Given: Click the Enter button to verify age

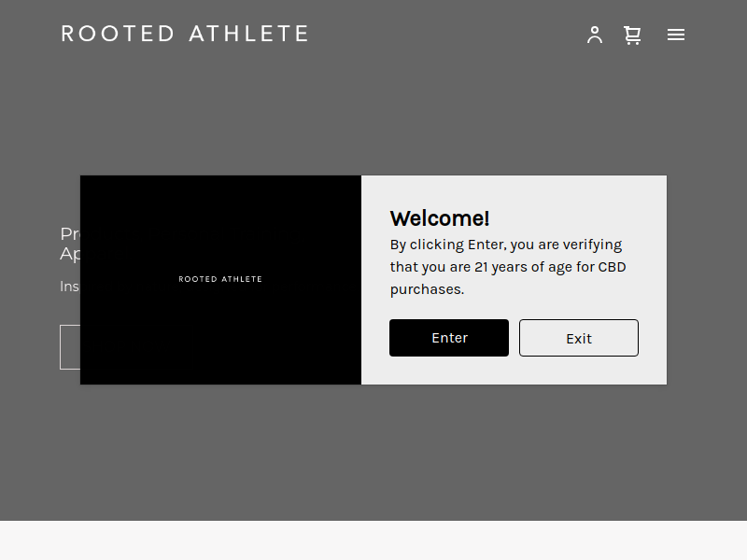Looking at the screenshot, I should pyautogui.click(x=449, y=338).
